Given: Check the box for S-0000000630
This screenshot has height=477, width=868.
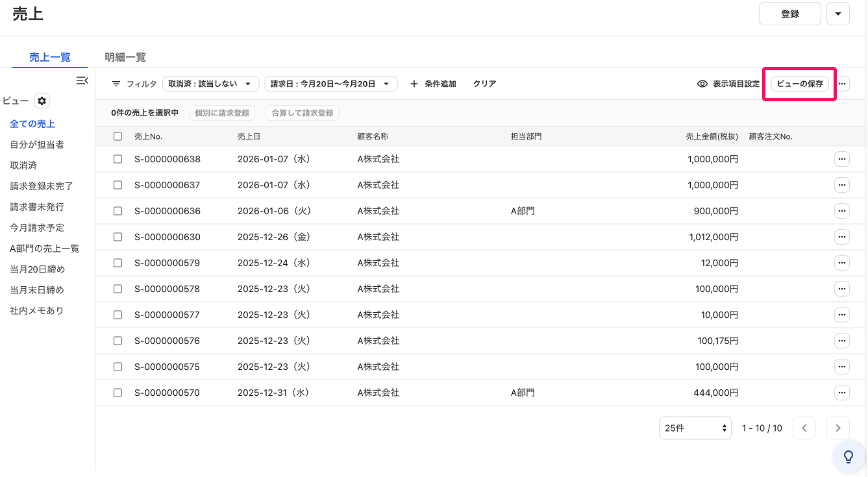Looking at the screenshot, I should tap(118, 237).
